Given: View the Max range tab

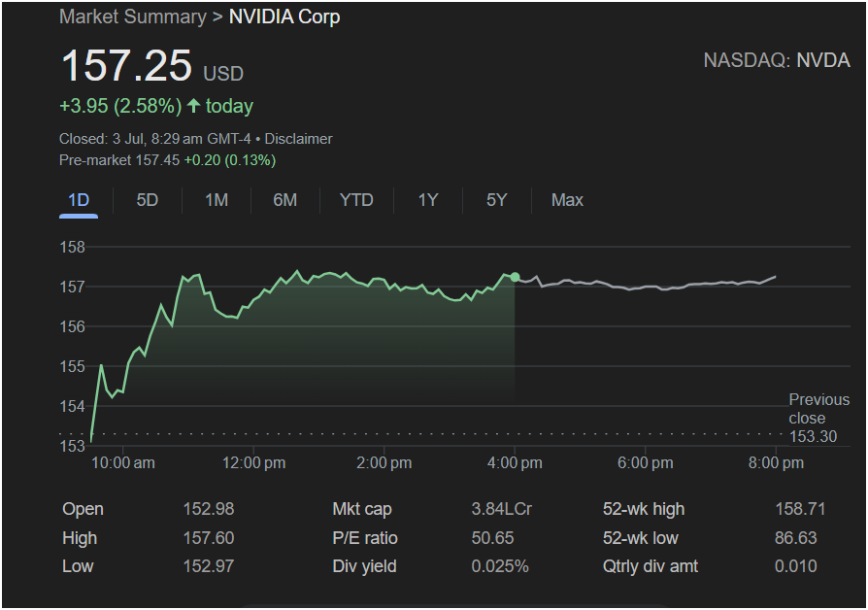Looking at the screenshot, I should pyautogui.click(x=567, y=200).
